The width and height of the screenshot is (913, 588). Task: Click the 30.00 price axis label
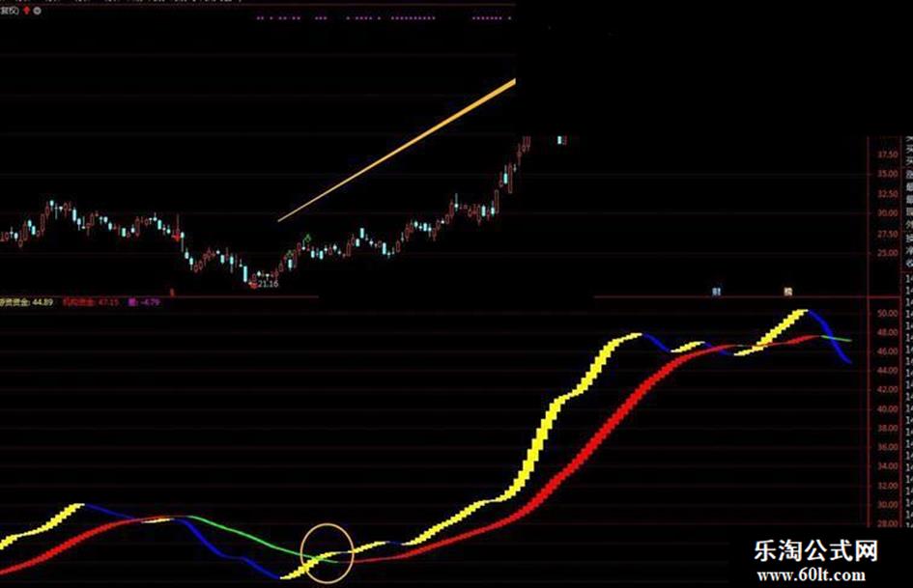(887, 213)
